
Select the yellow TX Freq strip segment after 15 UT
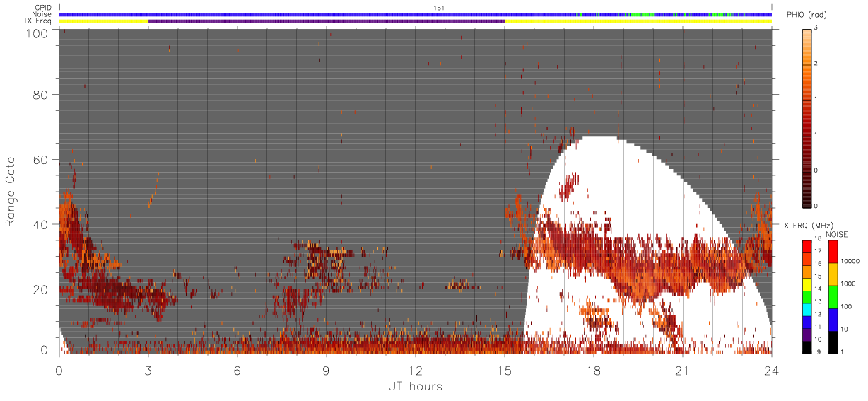(x=638, y=21)
